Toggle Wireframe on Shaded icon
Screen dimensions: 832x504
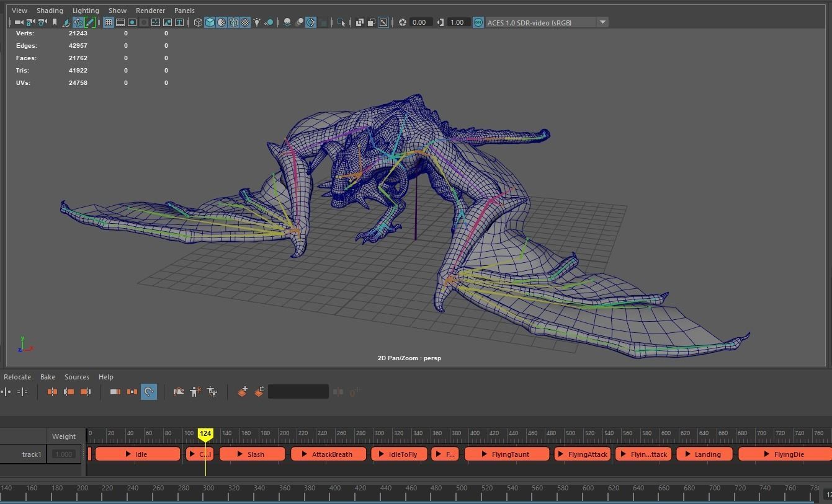pyautogui.click(x=233, y=22)
